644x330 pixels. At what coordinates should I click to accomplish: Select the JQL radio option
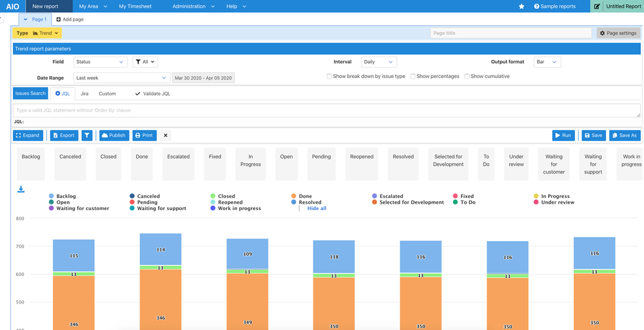click(x=58, y=93)
